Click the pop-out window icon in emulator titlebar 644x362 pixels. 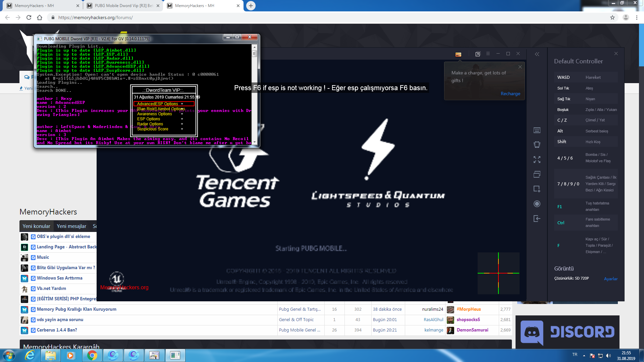[x=478, y=54]
